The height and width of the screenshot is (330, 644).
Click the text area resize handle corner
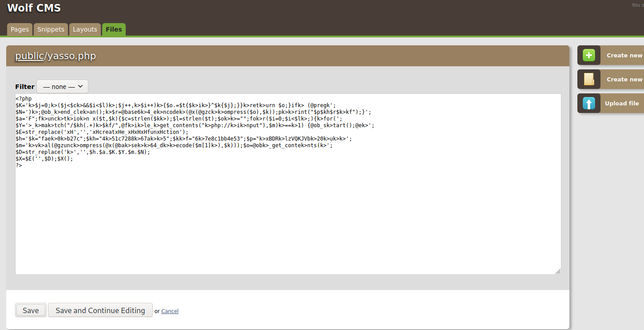click(558, 271)
